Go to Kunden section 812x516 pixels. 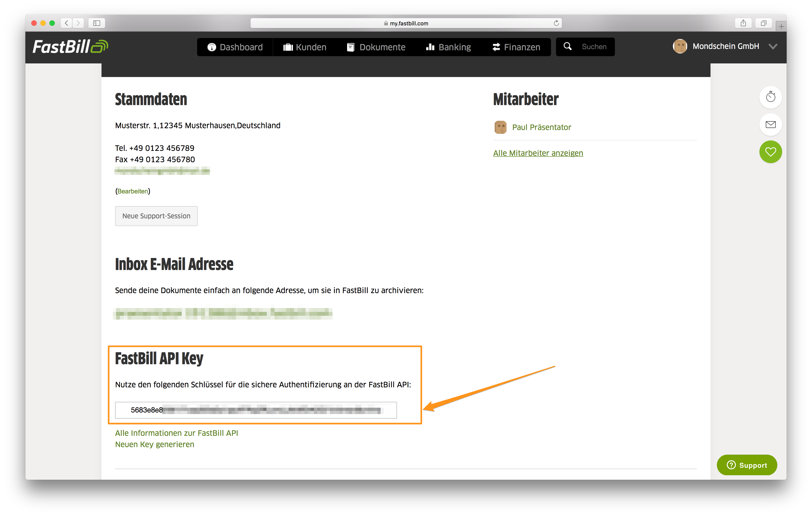(304, 47)
